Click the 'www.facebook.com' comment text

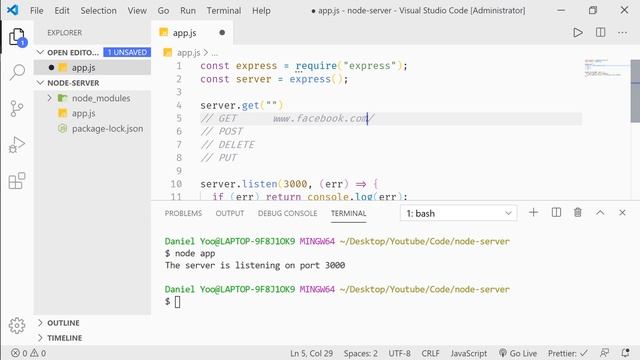point(320,118)
